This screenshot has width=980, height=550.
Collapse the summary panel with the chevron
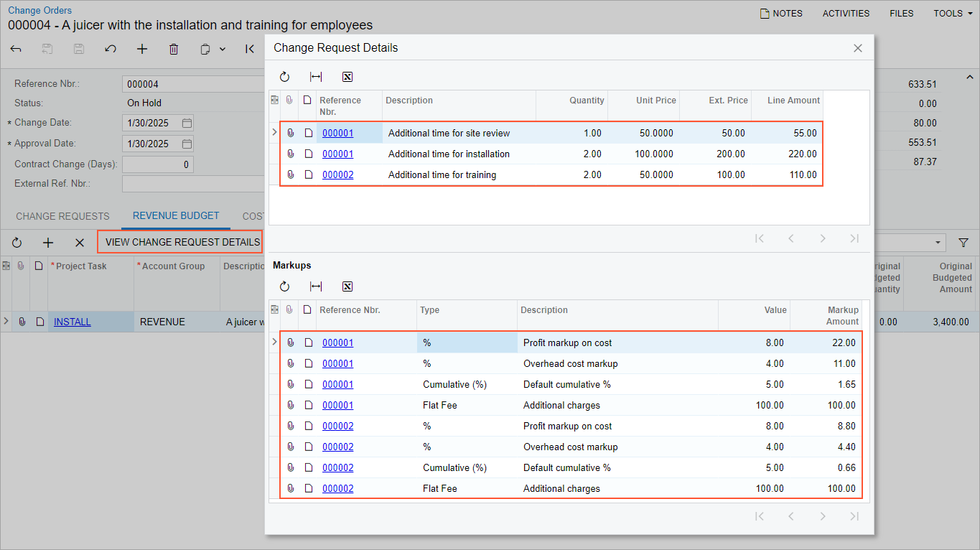pyautogui.click(x=969, y=77)
